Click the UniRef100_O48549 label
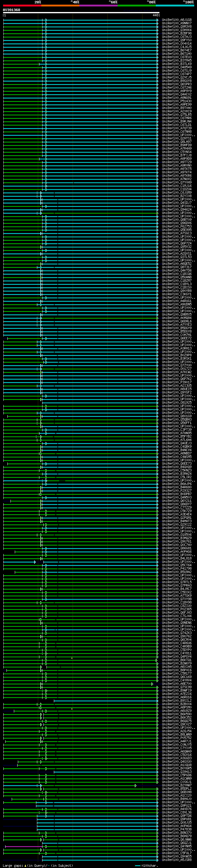The height and width of the screenshot is (868, 197). point(177,67)
